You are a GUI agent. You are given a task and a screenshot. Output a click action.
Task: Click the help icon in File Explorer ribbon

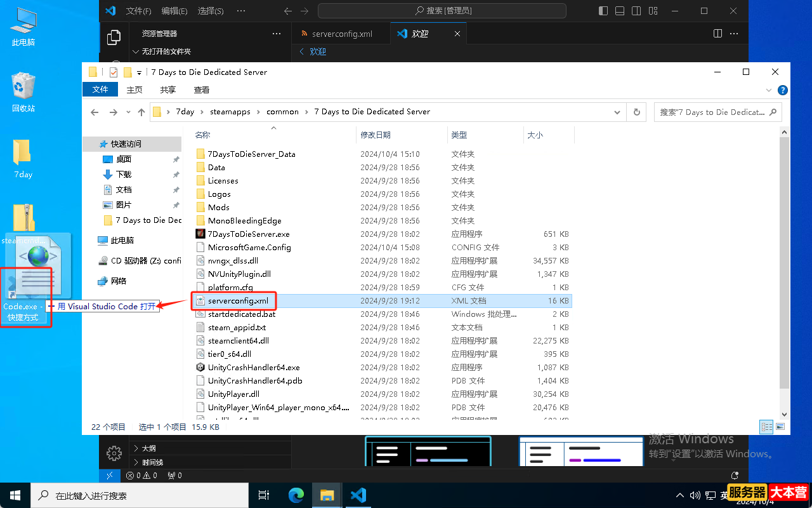click(783, 90)
